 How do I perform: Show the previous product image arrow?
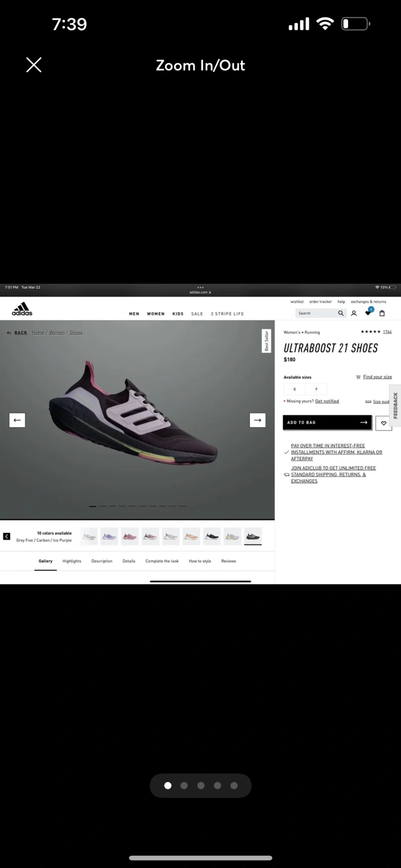[x=17, y=420]
